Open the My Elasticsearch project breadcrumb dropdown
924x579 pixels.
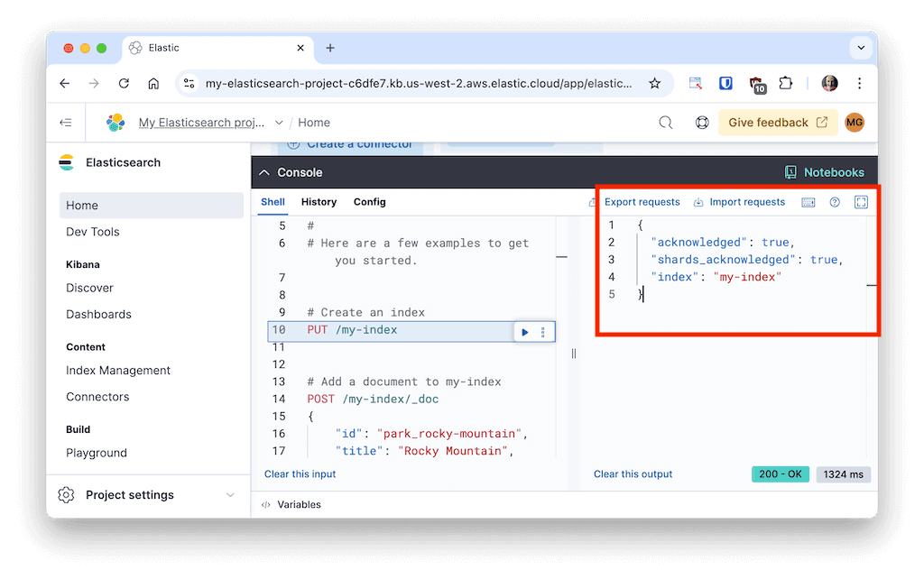[x=280, y=122]
